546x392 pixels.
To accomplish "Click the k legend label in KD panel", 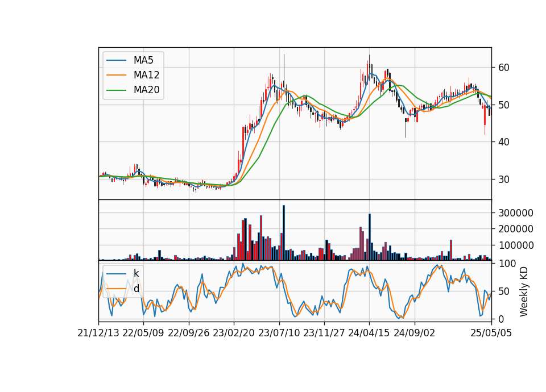I will click(x=136, y=273).
